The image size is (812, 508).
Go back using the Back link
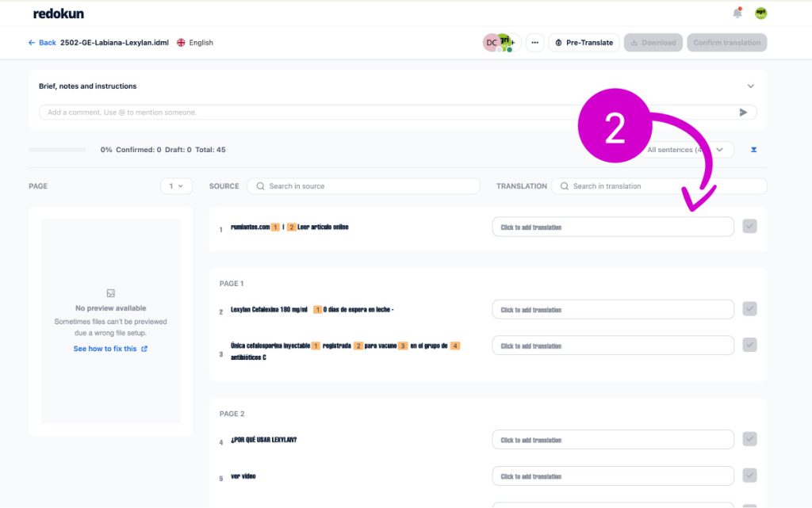[x=42, y=43]
